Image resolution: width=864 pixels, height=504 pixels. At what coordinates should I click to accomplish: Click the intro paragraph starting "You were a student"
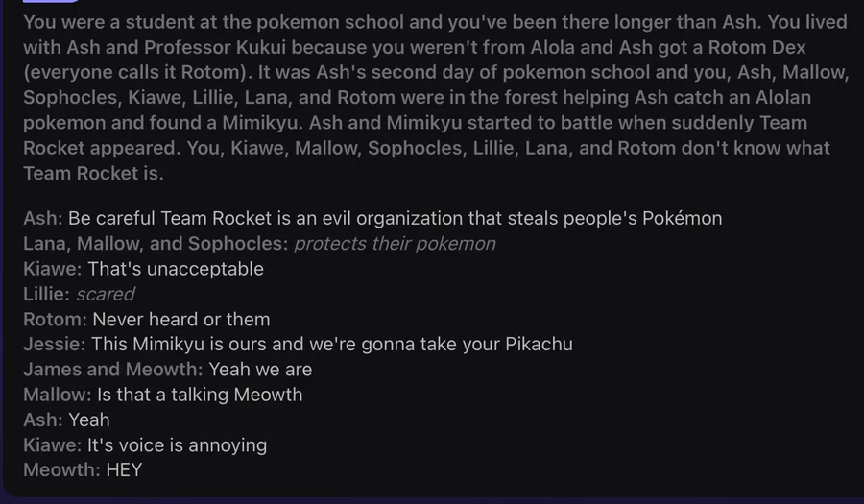click(427, 97)
